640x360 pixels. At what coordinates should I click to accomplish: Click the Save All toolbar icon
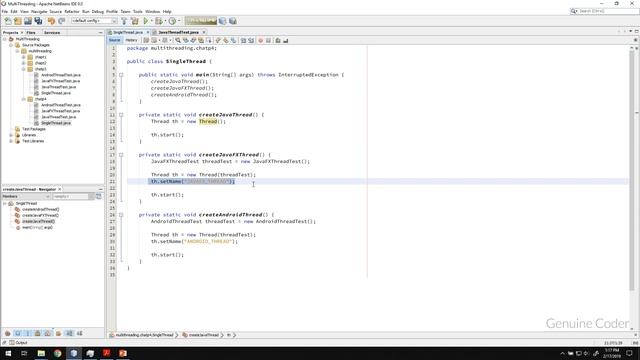tap(38, 21)
